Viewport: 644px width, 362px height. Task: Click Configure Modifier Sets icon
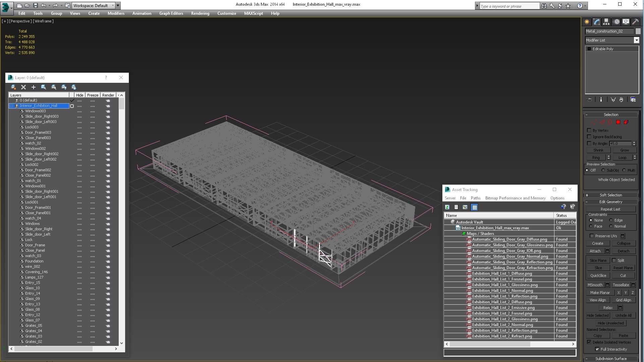(x=633, y=100)
